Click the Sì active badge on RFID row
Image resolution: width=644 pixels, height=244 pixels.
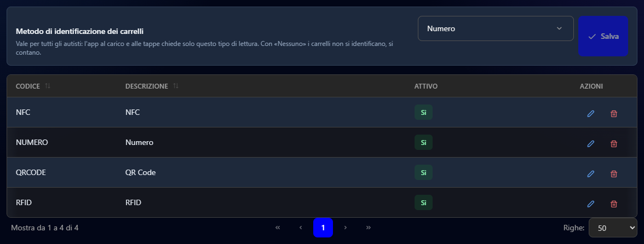[423, 202]
